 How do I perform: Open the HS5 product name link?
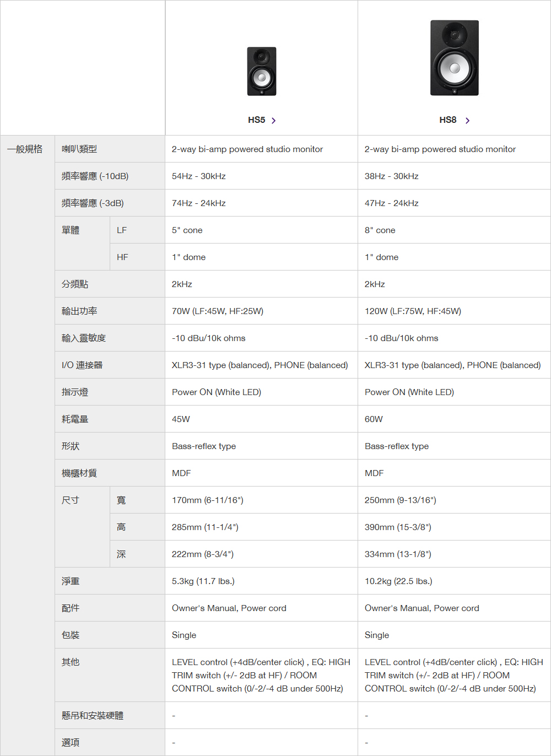point(257,120)
